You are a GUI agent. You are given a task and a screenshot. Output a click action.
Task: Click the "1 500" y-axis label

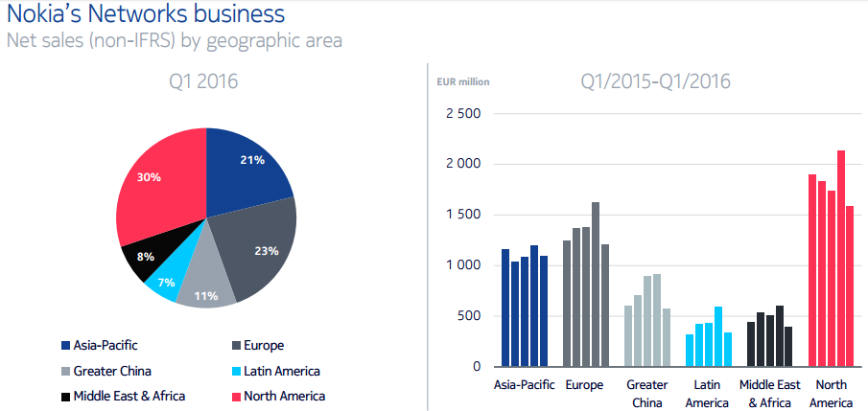[x=464, y=216]
